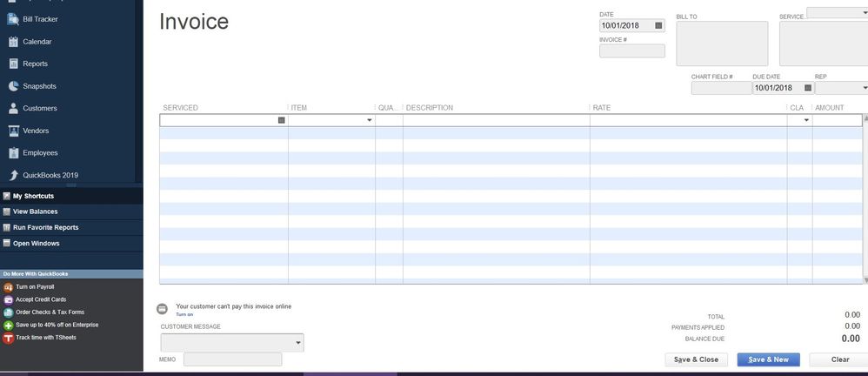Switch to Open Windows section
The width and height of the screenshot is (868, 376).
pos(71,244)
